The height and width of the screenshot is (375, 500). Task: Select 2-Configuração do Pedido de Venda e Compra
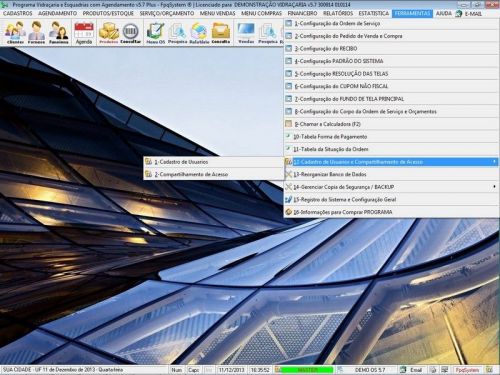pyautogui.click(x=391, y=36)
